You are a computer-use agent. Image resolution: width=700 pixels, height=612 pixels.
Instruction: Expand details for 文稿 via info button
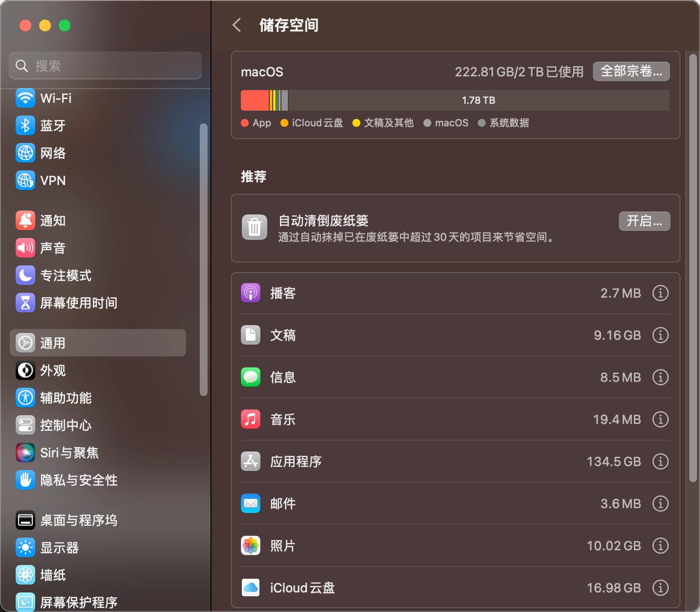[x=660, y=335]
